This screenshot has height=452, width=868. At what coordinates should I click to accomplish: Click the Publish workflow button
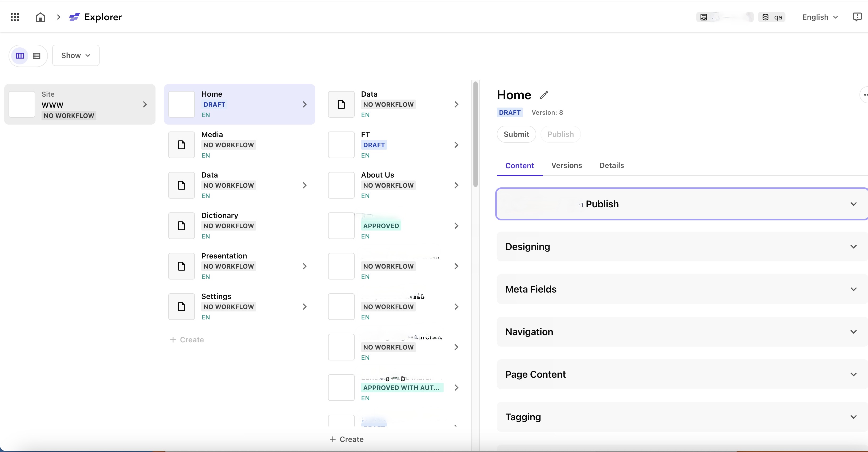point(560,134)
